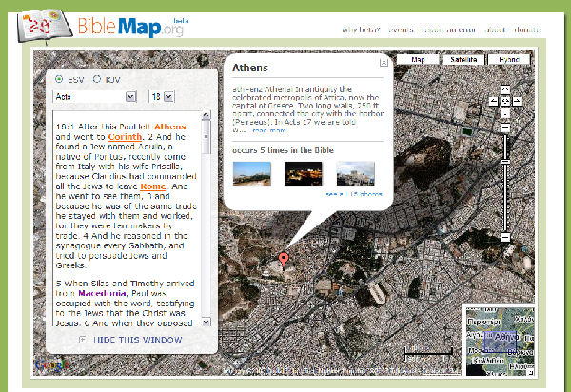The height and width of the screenshot is (392, 571).
Task: Click the Corinth link in verse text
Action: coord(125,137)
